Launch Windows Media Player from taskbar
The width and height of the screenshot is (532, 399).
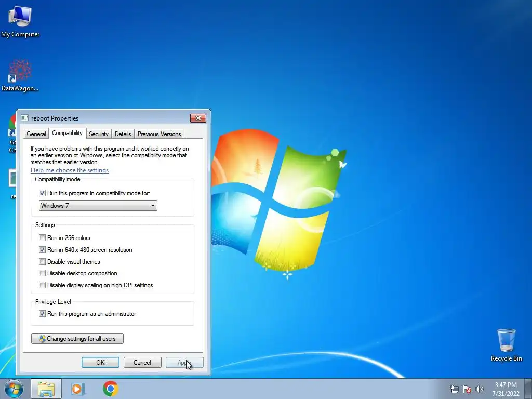coord(77,389)
